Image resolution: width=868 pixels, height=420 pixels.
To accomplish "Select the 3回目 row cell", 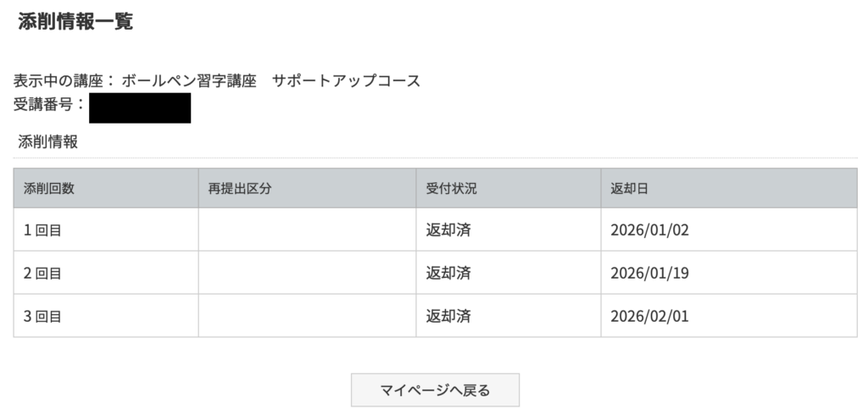I will pyautogui.click(x=42, y=317).
